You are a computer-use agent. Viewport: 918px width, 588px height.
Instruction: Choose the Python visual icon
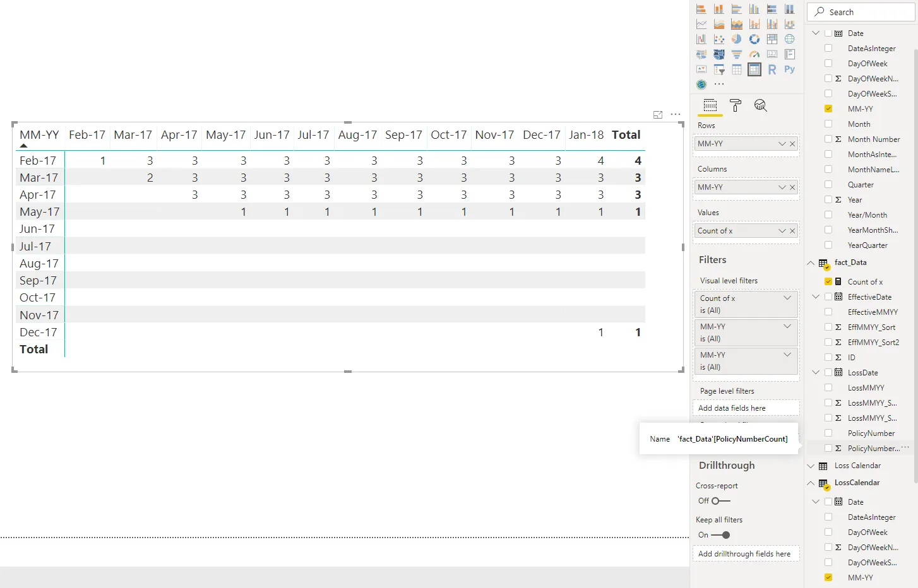(790, 69)
